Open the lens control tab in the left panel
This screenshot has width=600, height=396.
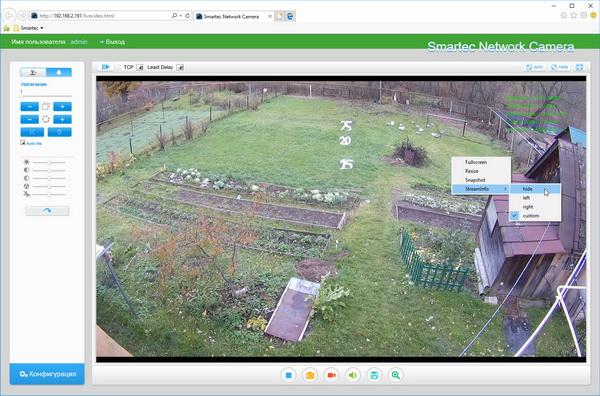pos(59,72)
